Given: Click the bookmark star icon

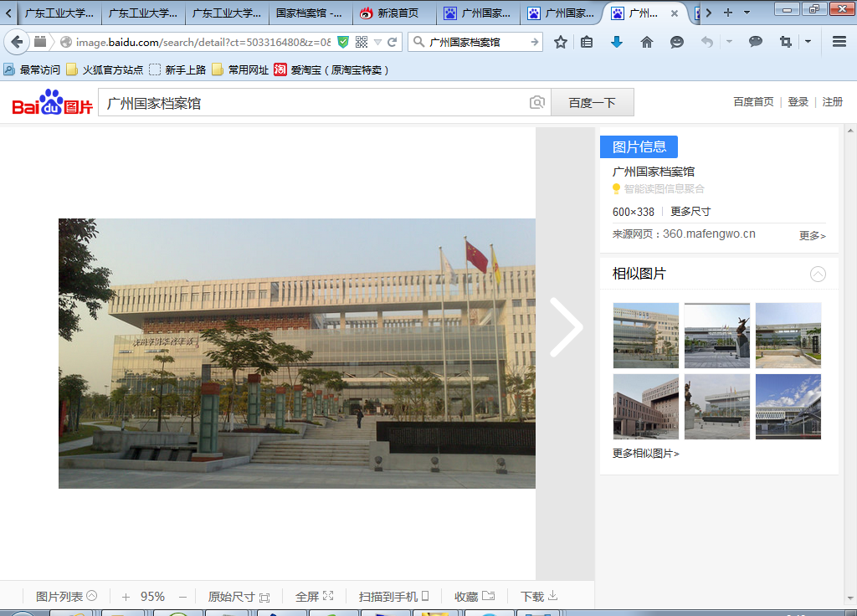Looking at the screenshot, I should pos(561,42).
